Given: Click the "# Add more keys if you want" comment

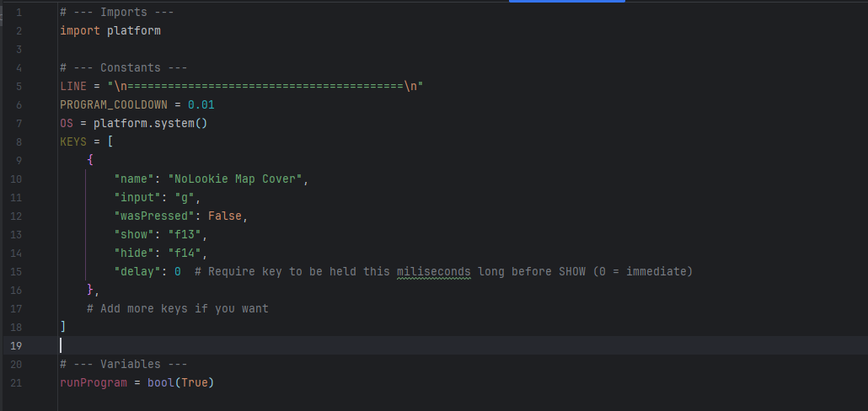Looking at the screenshot, I should [x=177, y=308].
